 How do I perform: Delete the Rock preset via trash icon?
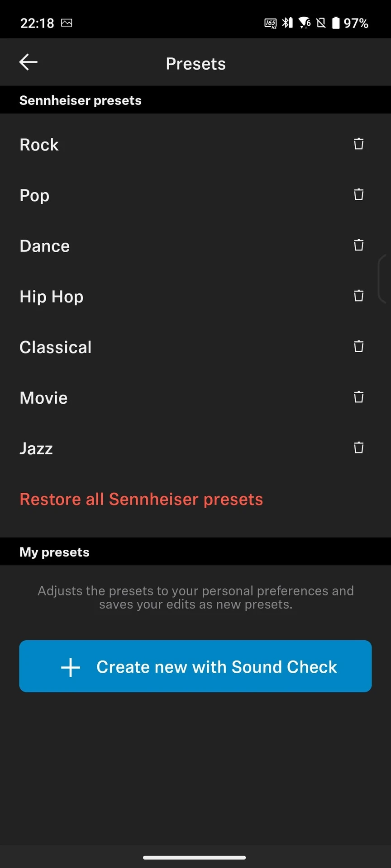click(x=358, y=144)
